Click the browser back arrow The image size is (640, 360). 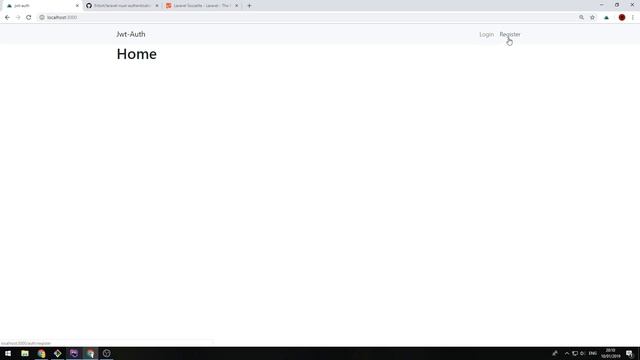pyautogui.click(x=7, y=18)
